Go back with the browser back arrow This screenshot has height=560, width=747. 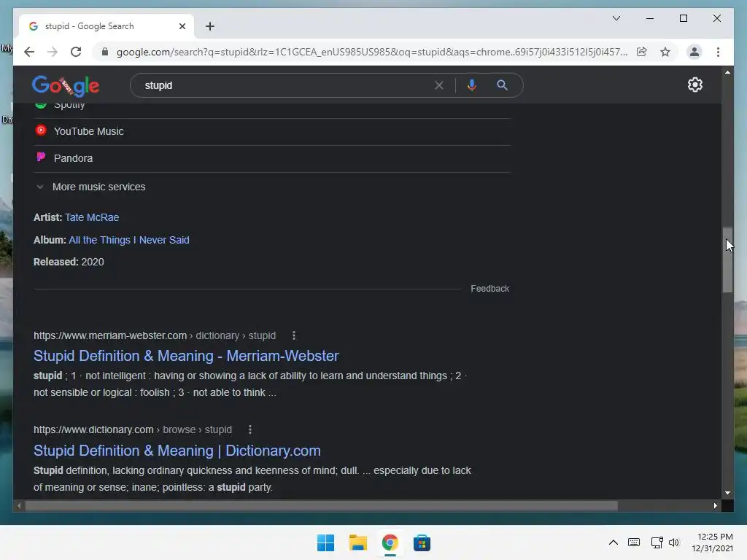[29, 52]
